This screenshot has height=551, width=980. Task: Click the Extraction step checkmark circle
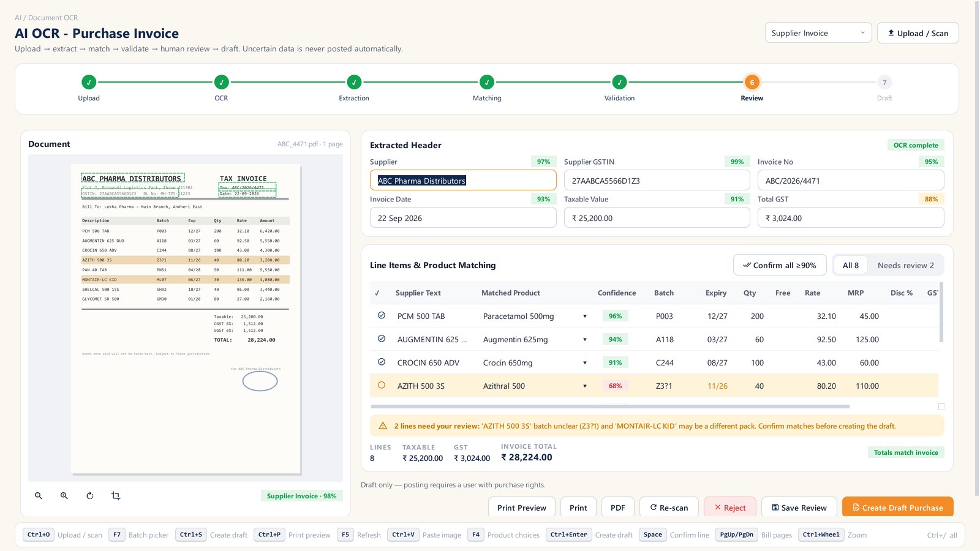click(354, 82)
